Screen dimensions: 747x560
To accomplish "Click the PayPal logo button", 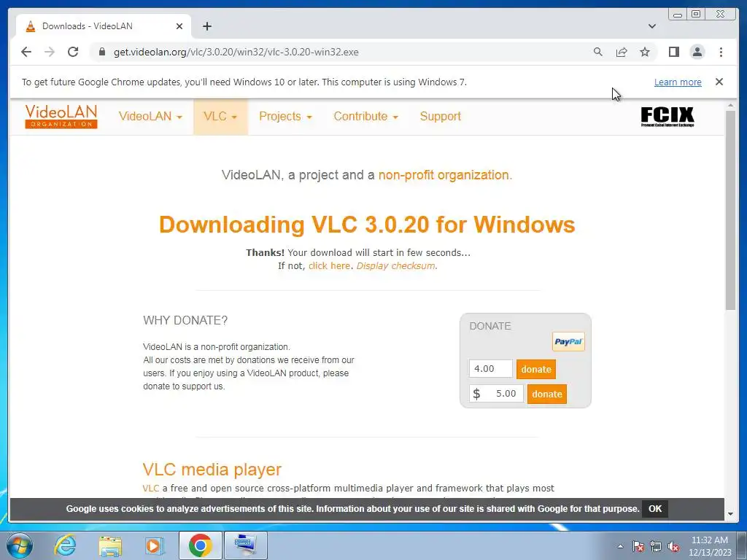I will pos(568,341).
